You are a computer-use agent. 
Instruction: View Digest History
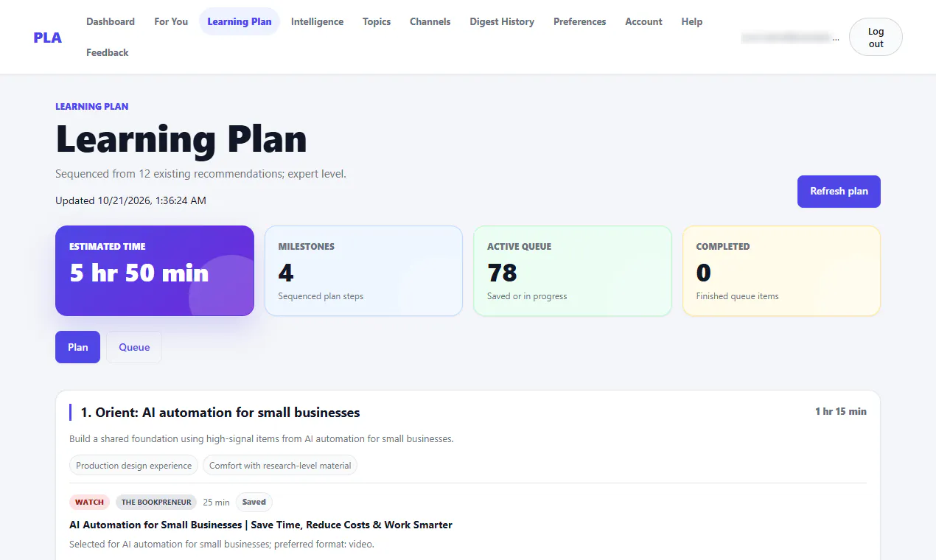click(502, 21)
